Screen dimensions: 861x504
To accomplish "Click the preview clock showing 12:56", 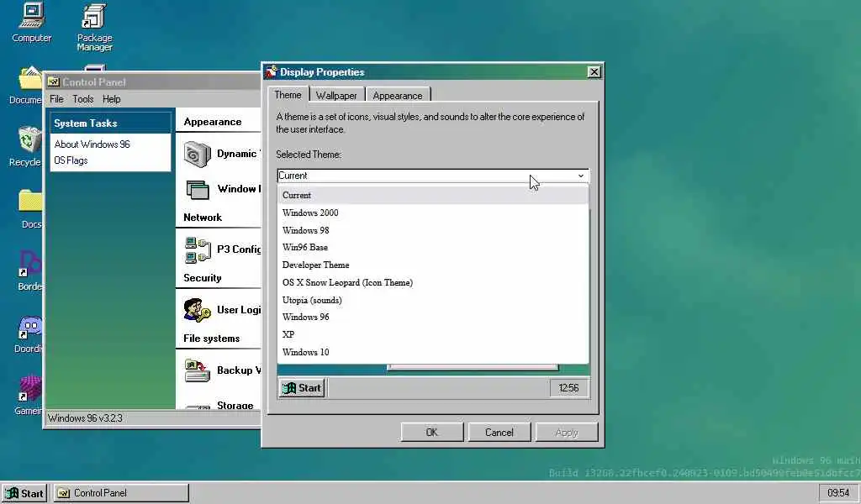I will pos(568,388).
